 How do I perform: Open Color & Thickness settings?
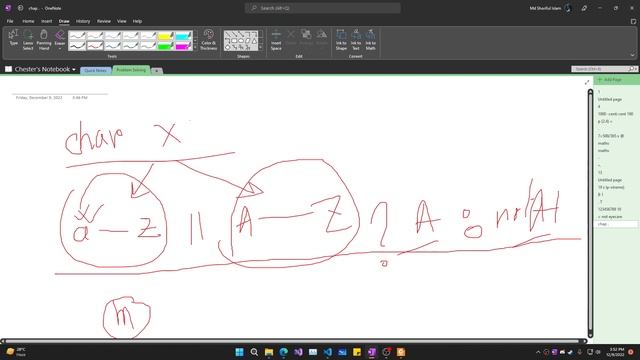209,39
